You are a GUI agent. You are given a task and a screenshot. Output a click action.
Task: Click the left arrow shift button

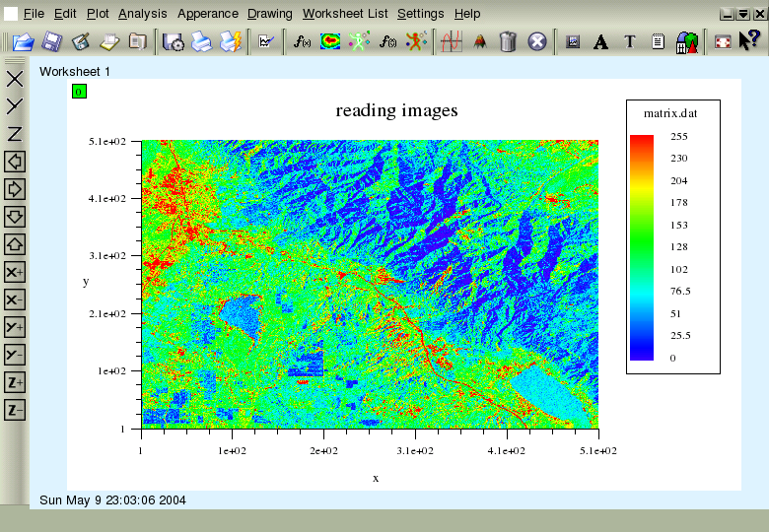(x=15, y=162)
